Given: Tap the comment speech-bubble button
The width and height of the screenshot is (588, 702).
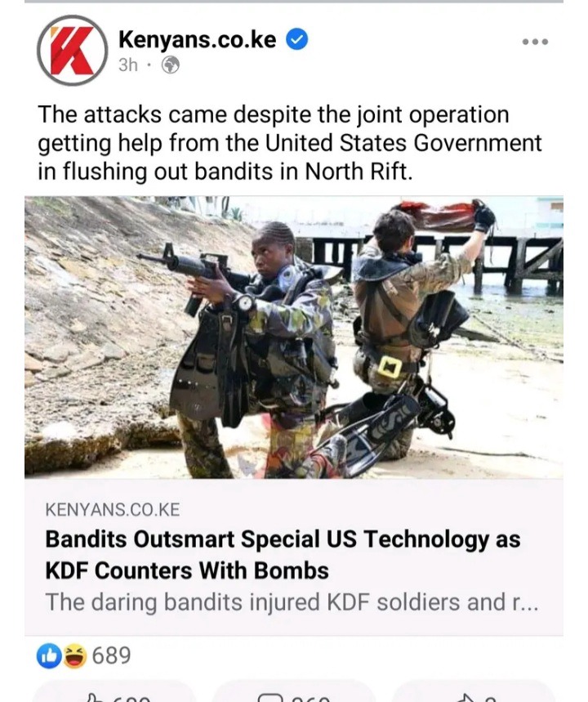Looking at the screenshot, I should pos(294,694).
